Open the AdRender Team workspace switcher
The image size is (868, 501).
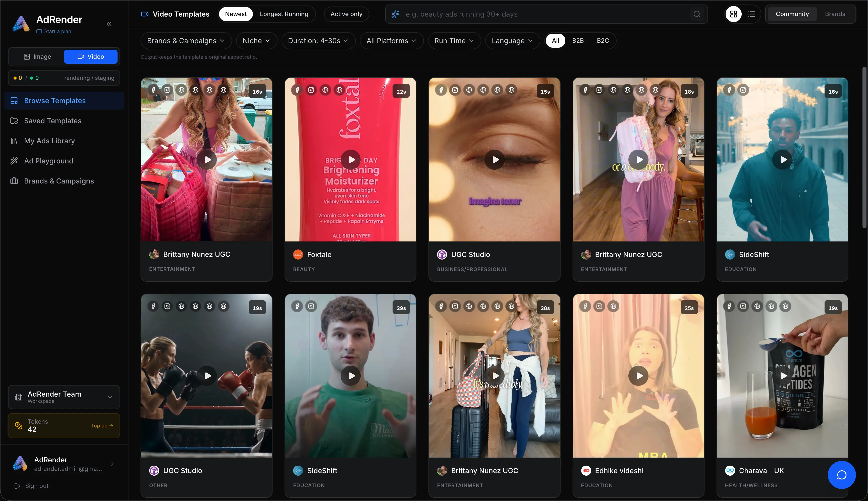point(64,397)
